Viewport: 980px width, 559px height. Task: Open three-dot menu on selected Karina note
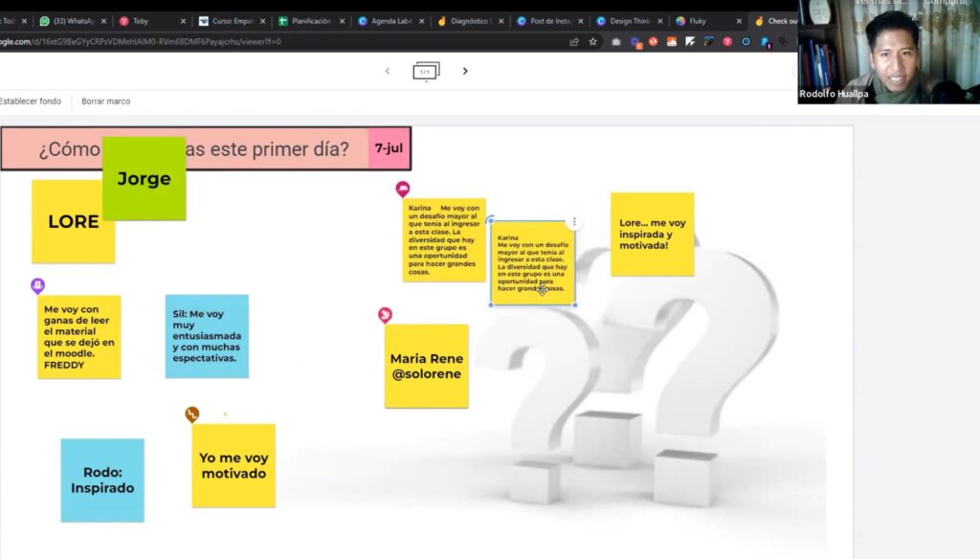[x=574, y=222]
